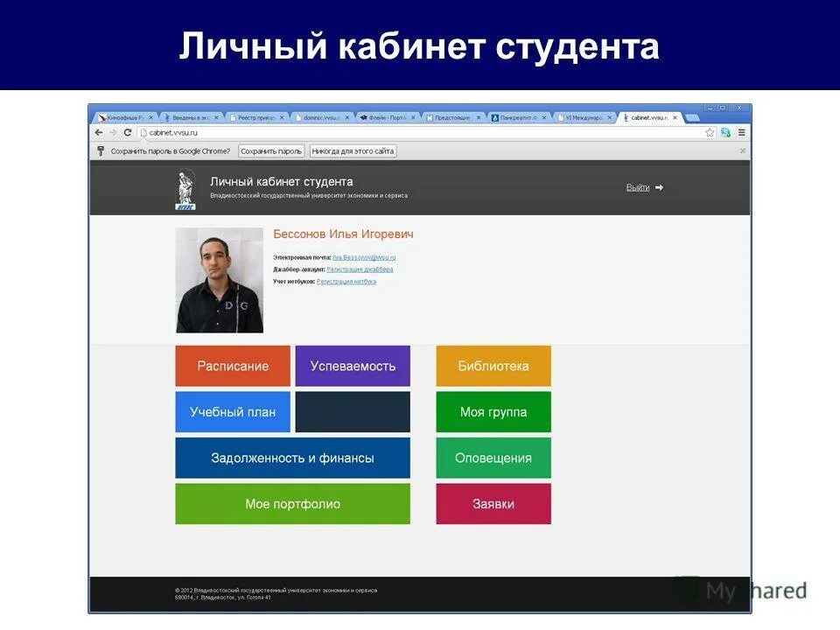The width and height of the screenshot is (840, 630).
Task: Click the key icon in the password bar
Action: click(101, 150)
